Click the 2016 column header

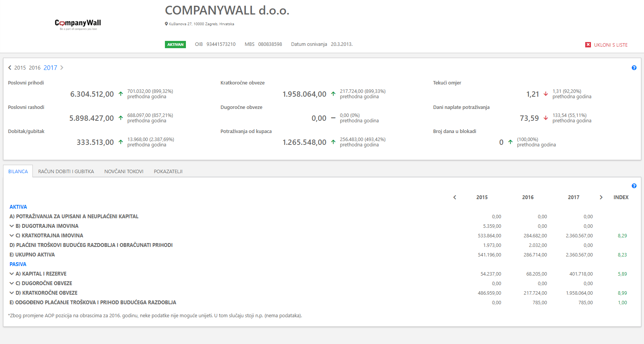[528, 197]
